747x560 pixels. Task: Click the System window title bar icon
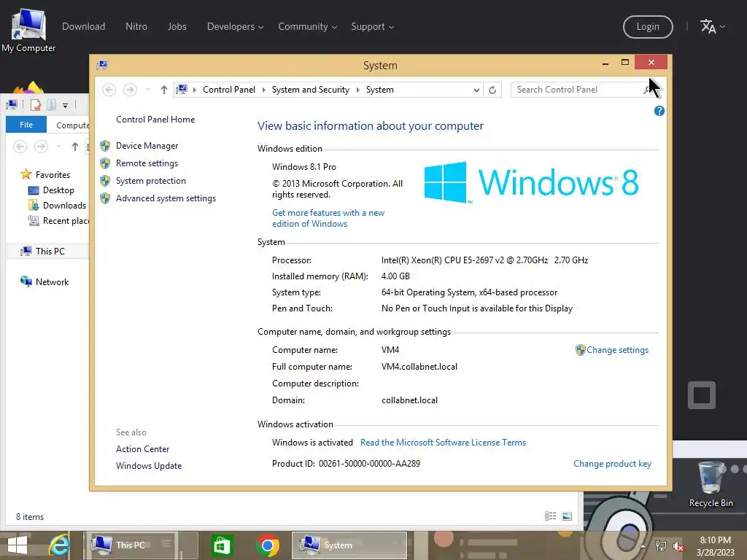point(102,65)
